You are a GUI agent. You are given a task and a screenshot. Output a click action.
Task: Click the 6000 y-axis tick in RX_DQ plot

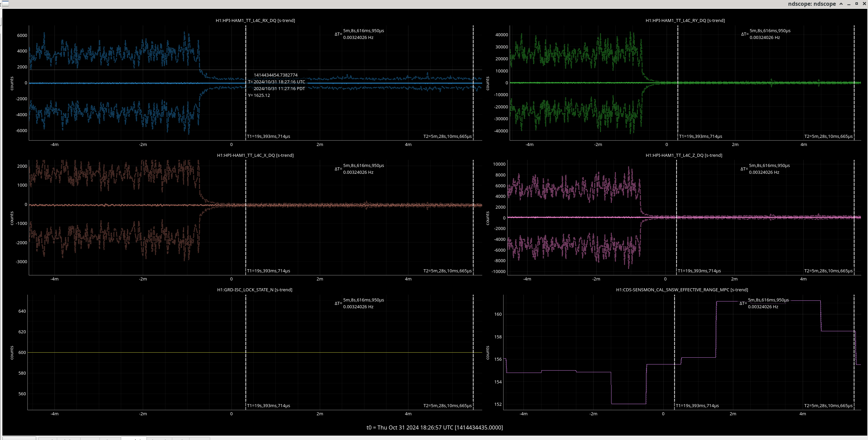click(22, 36)
